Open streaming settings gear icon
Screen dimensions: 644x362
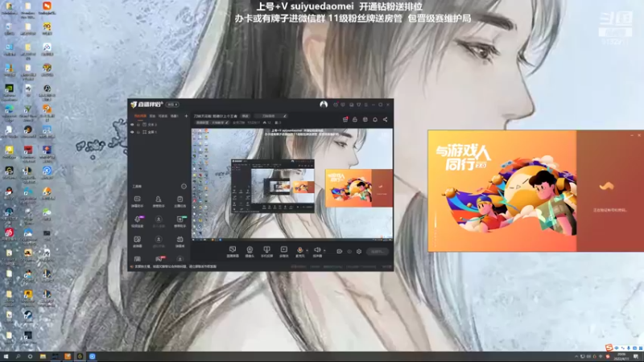pos(358,251)
